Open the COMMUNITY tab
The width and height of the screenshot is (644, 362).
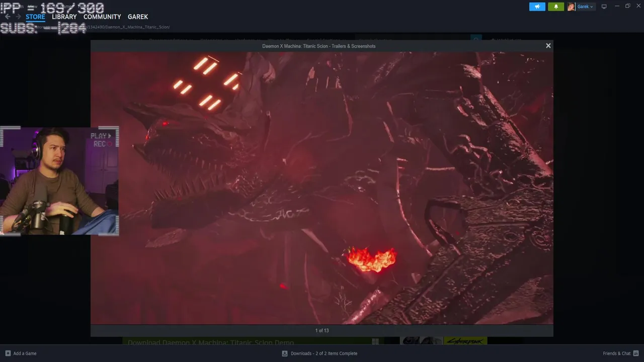point(102,17)
